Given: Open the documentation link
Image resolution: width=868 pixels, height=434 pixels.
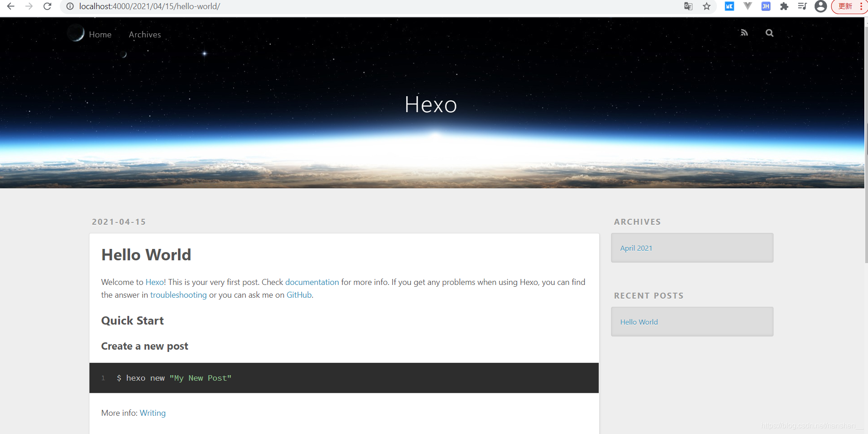Looking at the screenshot, I should tap(312, 282).
